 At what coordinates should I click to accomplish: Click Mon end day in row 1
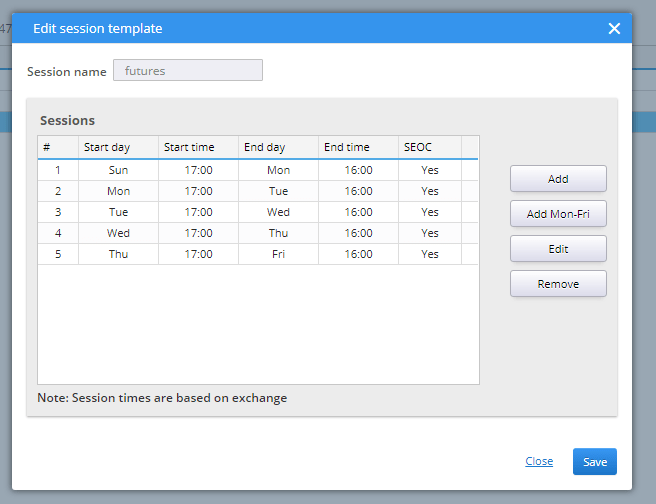click(278, 170)
